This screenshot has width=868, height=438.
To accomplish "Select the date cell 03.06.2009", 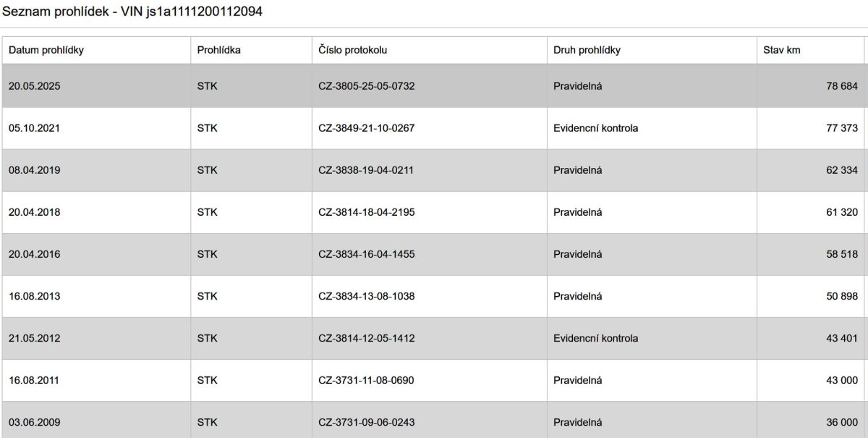I will pyautogui.click(x=34, y=422).
